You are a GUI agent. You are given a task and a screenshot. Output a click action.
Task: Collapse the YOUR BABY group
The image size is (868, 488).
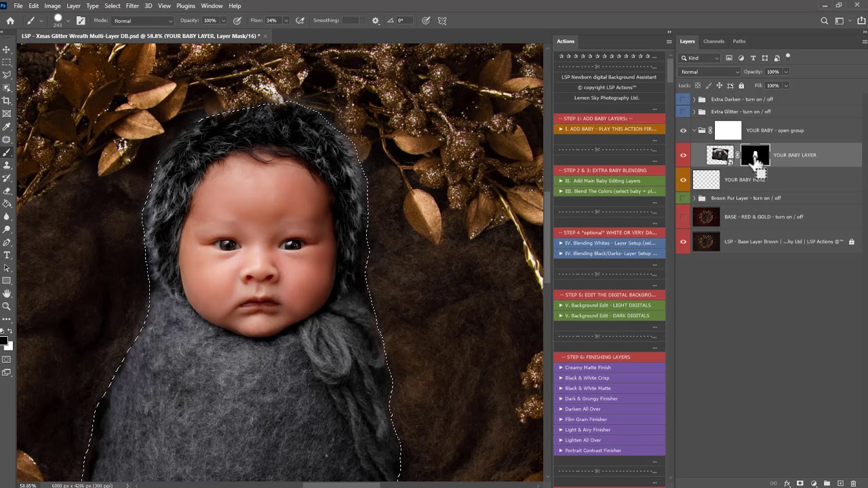[x=694, y=131]
